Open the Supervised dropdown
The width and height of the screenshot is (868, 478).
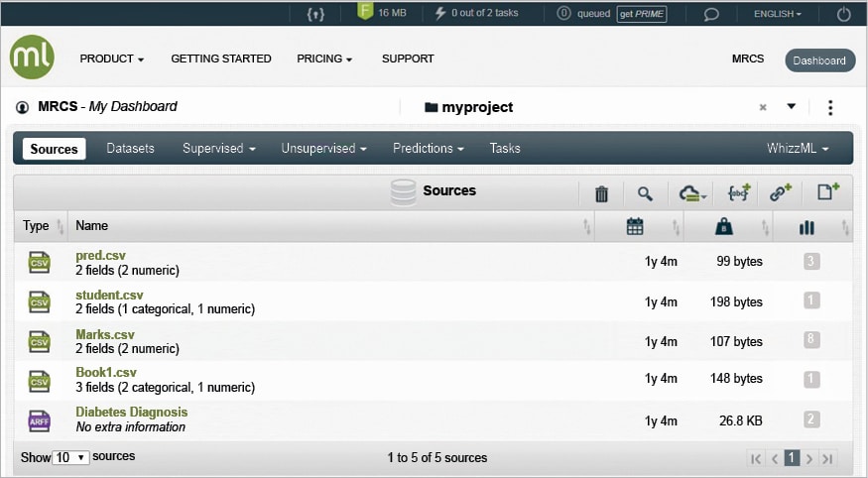click(x=219, y=149)
